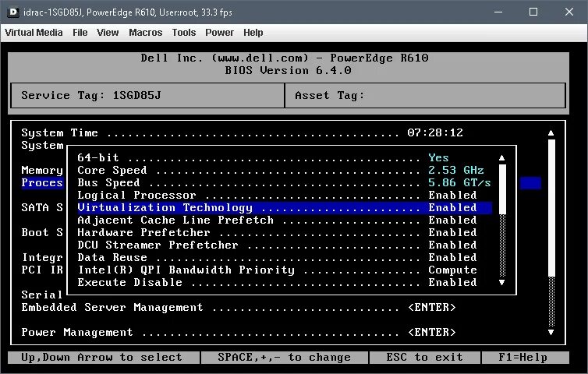Click the Compute value for QPI Bandwidth Priority
The height and width of the screenshot is (374, 588).
tap(452, 270)
